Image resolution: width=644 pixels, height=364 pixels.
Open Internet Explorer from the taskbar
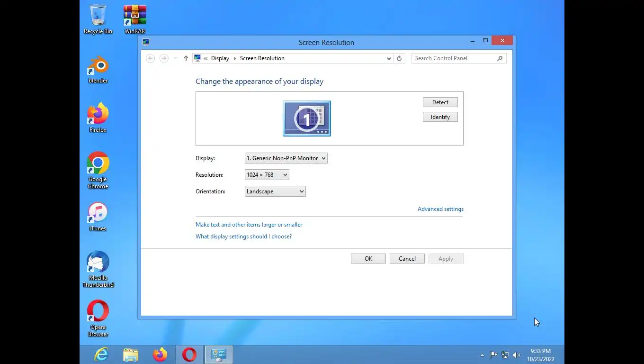point(101,355)
